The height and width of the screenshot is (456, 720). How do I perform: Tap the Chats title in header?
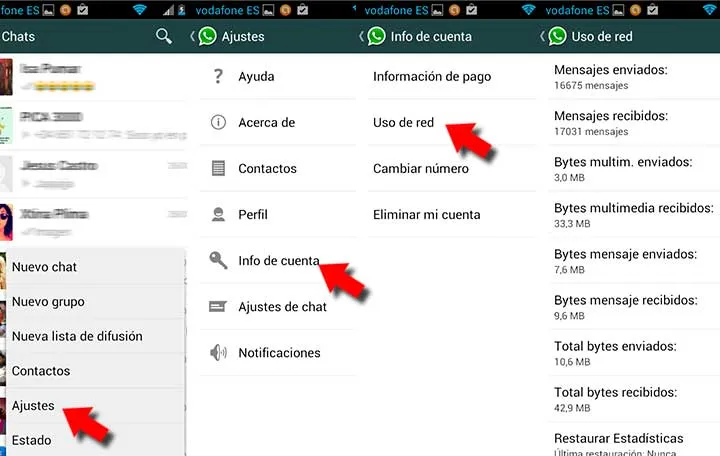click(18, 36)
